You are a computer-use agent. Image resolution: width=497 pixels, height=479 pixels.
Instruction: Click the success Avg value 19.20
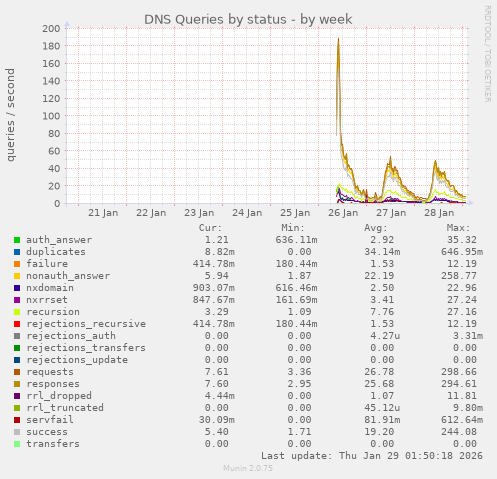click(x=379, y=432)
